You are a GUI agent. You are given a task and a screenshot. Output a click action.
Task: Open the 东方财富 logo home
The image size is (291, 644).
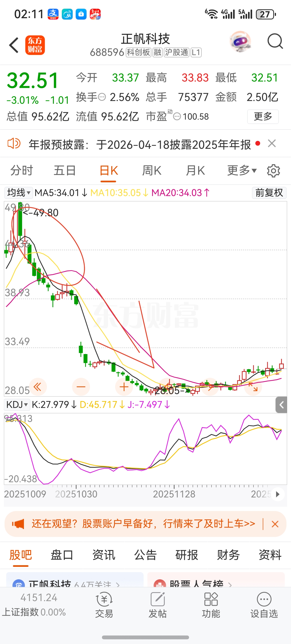35,45
